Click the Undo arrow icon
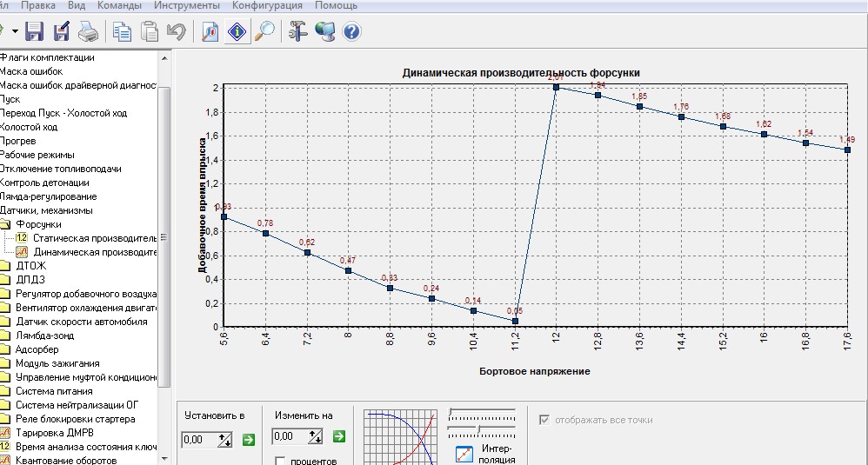Screen dimensions: 868x465 coord(176,32)
